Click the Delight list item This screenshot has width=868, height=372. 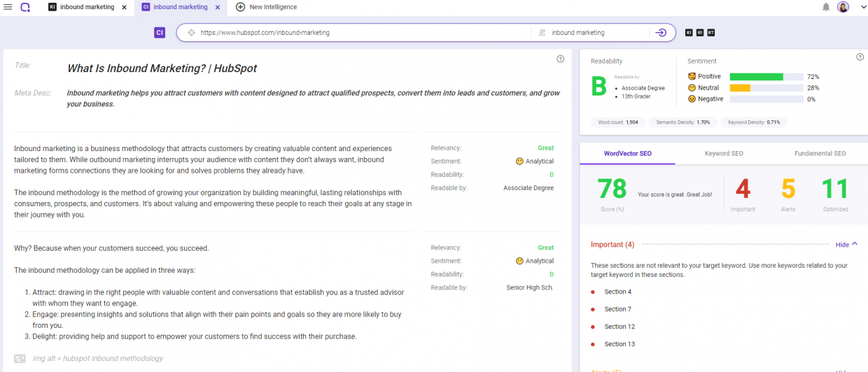point(195,336)
